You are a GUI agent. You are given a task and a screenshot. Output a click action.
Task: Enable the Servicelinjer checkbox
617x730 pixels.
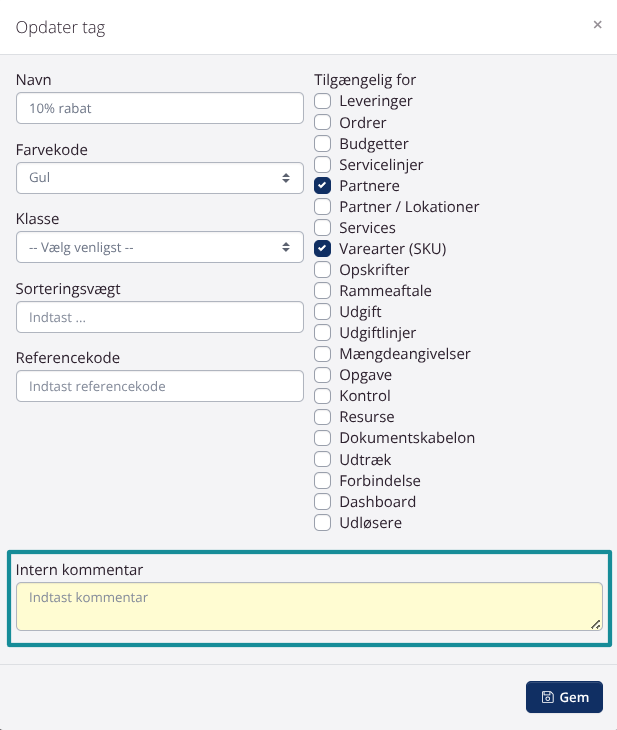click(322, 165)
